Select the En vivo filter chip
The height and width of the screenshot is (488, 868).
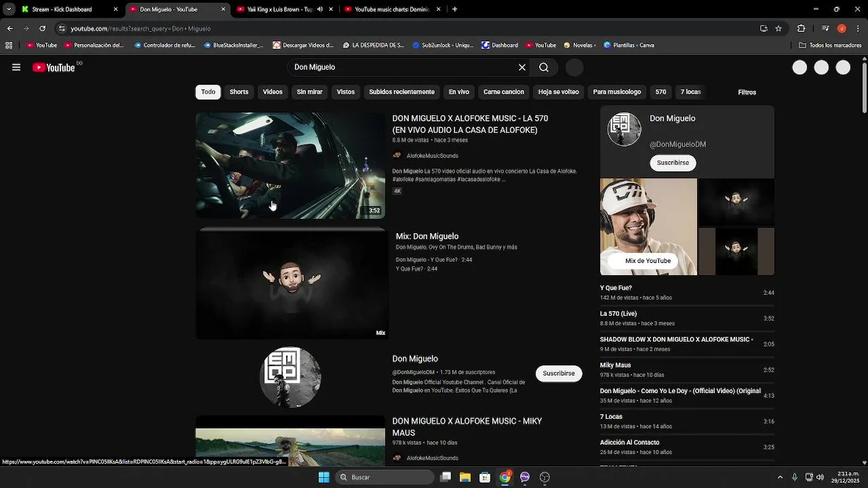(x=458, y=92)
